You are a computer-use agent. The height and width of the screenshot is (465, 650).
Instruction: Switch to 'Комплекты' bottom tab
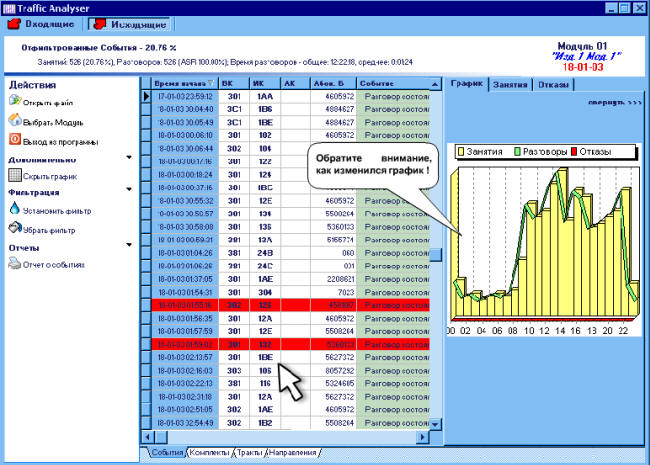tap(208, 452)
